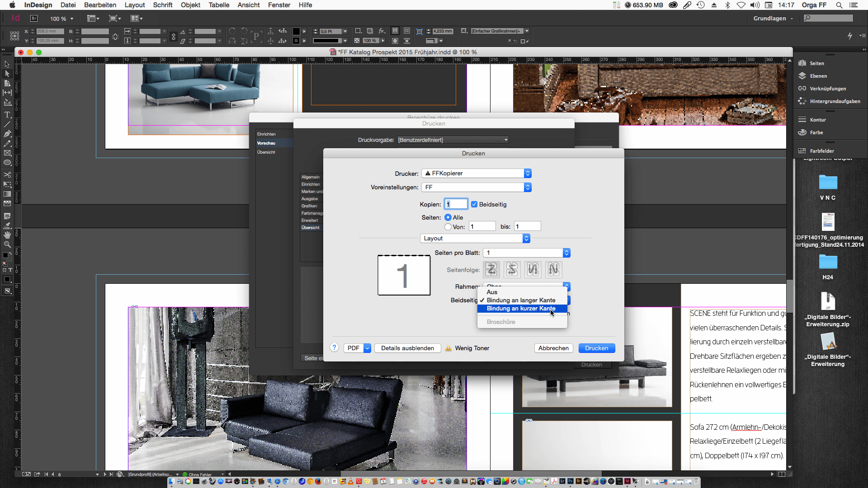The width and height of the screenshot is (868, 488).
Task: Click the Details ausblenden button
Action: click(407, 348)
